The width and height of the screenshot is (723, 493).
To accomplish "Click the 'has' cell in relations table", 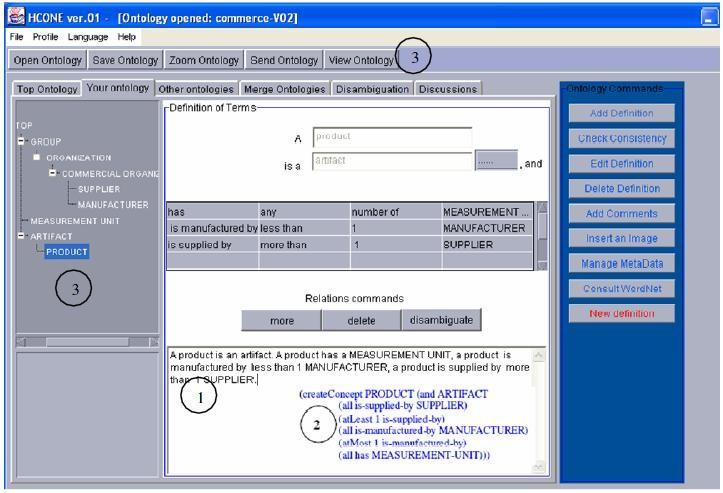I will coord(212,212).
